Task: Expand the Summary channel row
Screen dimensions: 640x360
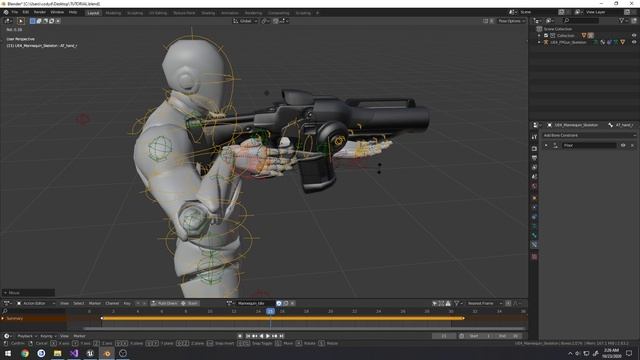Action: pyautogui.click(x=3, y=318)
